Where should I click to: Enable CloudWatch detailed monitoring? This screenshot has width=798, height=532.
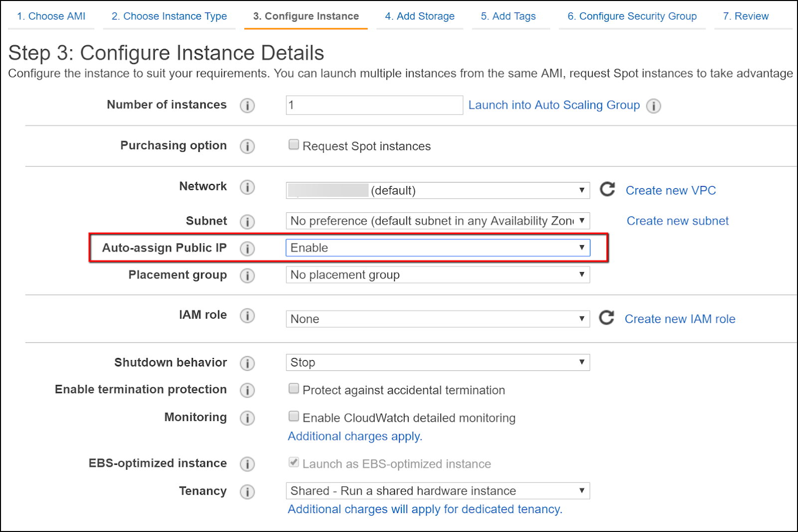coord(293,416)
